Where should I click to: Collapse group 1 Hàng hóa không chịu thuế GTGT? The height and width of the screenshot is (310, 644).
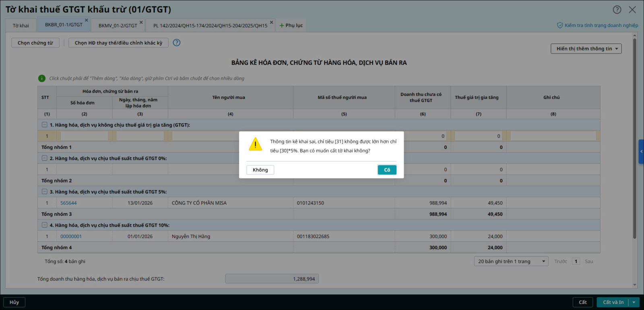(x=45, y=125)
